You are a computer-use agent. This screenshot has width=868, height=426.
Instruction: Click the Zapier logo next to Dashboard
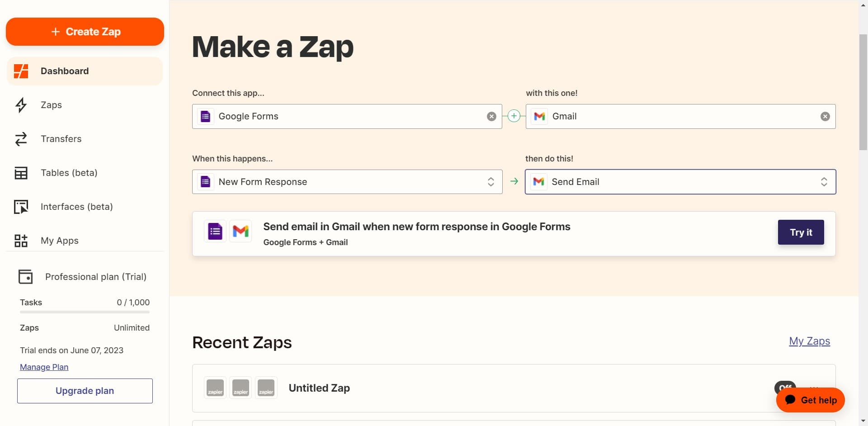point(21,71)
